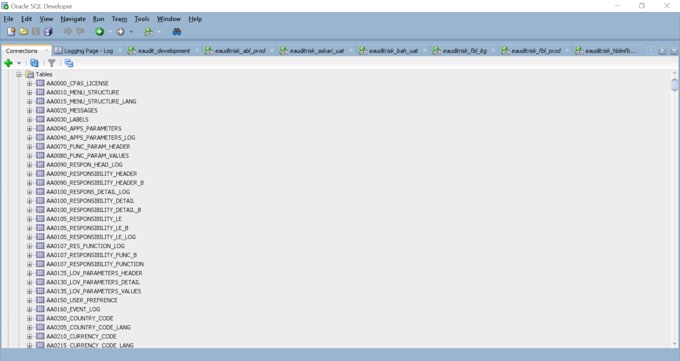Click the Tables folder icon
The height and width of the screenshot is (361, 680).
pyautogui.click(x=29, y=74)
